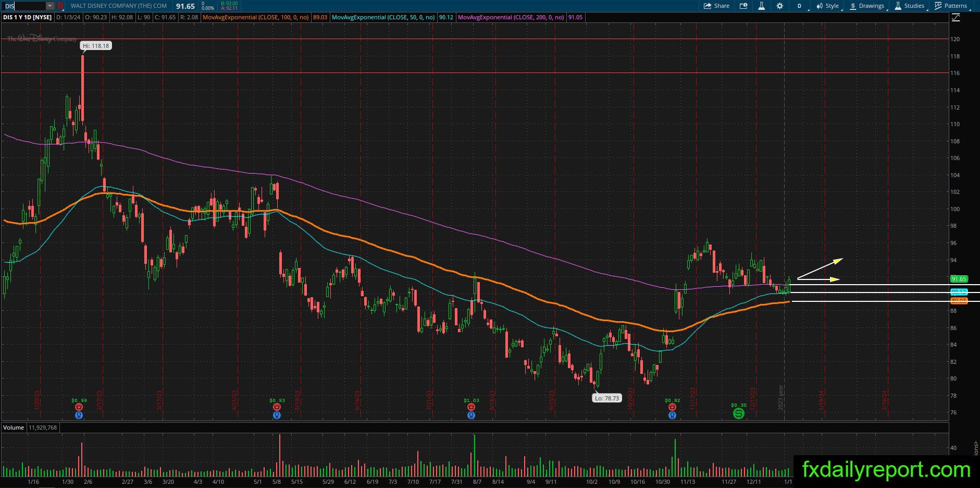Viewport: 980px width, 488px height.
Task: Click the cyan 90.12 tag on the price axis
Action: click(959, 292)
